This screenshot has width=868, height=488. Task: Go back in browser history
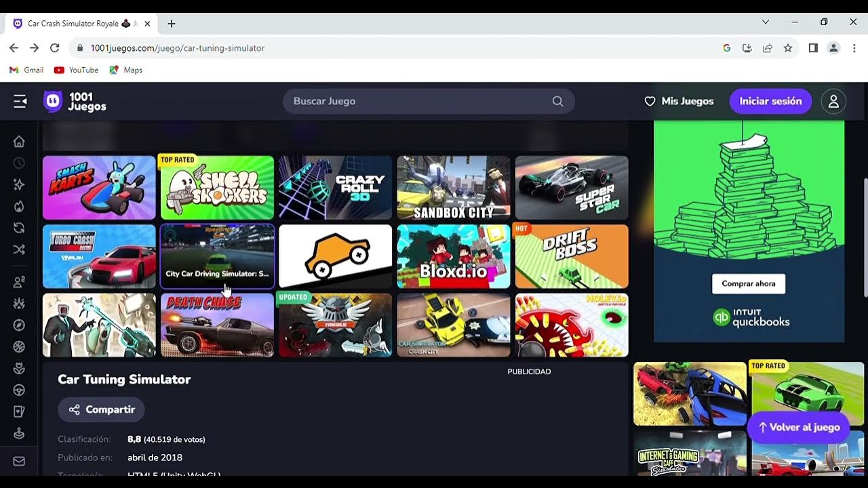pos(14,48)
